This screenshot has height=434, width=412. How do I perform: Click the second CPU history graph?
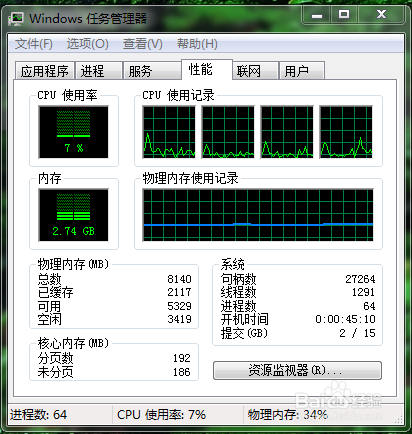pyautogui.click(x=228, y=132)
